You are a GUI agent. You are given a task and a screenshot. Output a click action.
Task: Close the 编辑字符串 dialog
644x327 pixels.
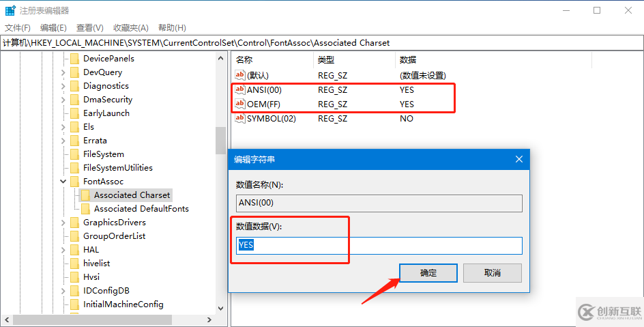click(x=519, y=159)
